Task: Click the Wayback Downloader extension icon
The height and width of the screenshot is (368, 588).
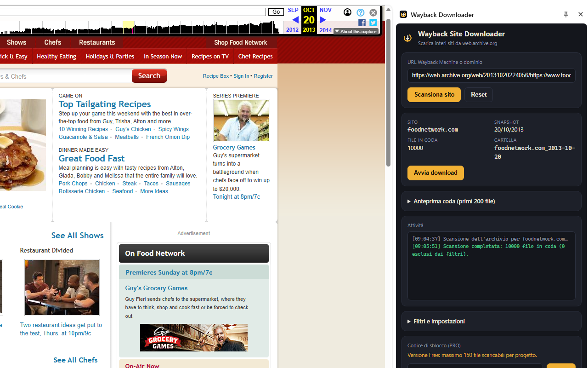Action: click(403, 14)
